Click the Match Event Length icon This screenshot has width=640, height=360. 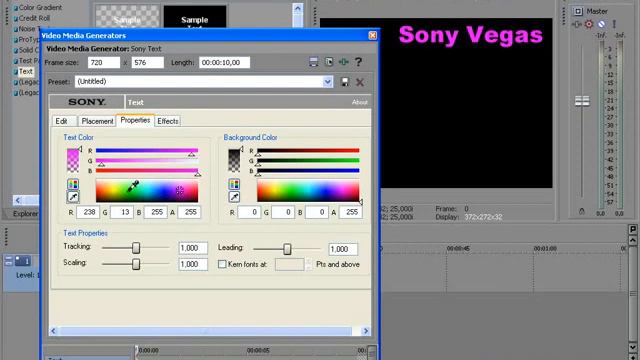tap(313, 62)
